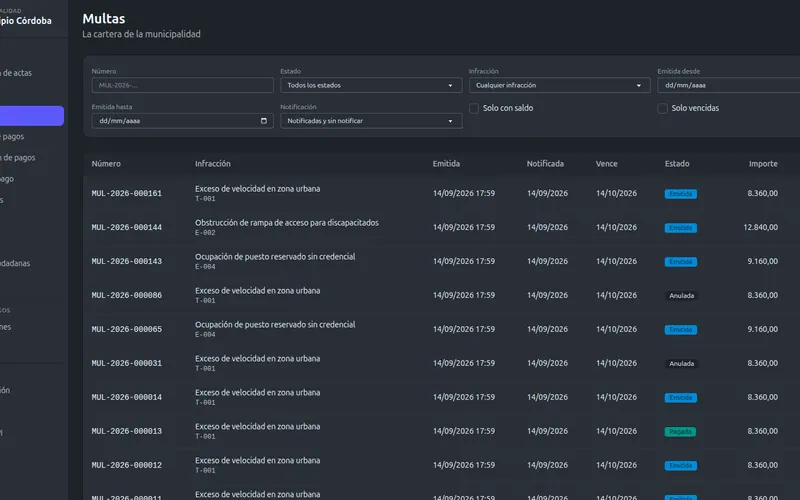Viewport: 800px width, 500px height.
Task: Enable the 'Solo vencidas' checkbox
Action: 662,108
